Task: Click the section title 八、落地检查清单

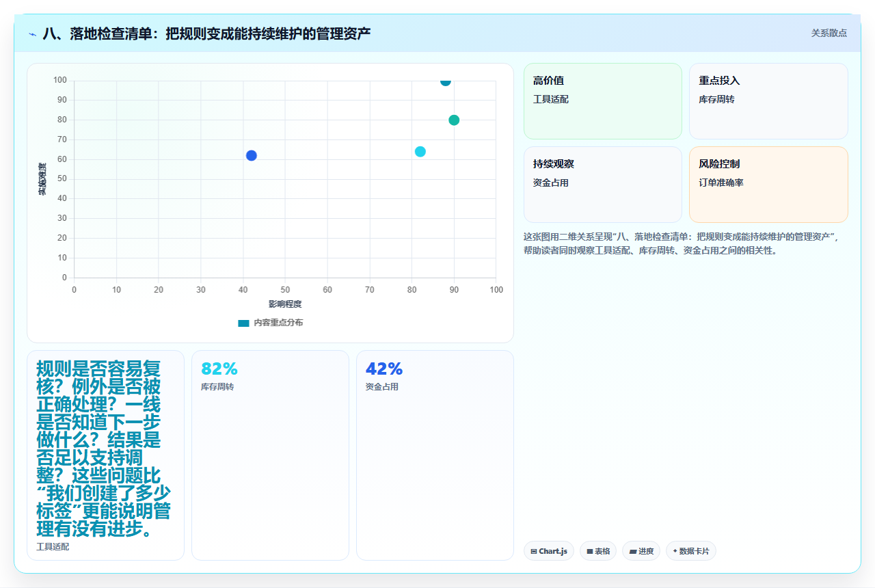Action: click(x=206, y=33)
